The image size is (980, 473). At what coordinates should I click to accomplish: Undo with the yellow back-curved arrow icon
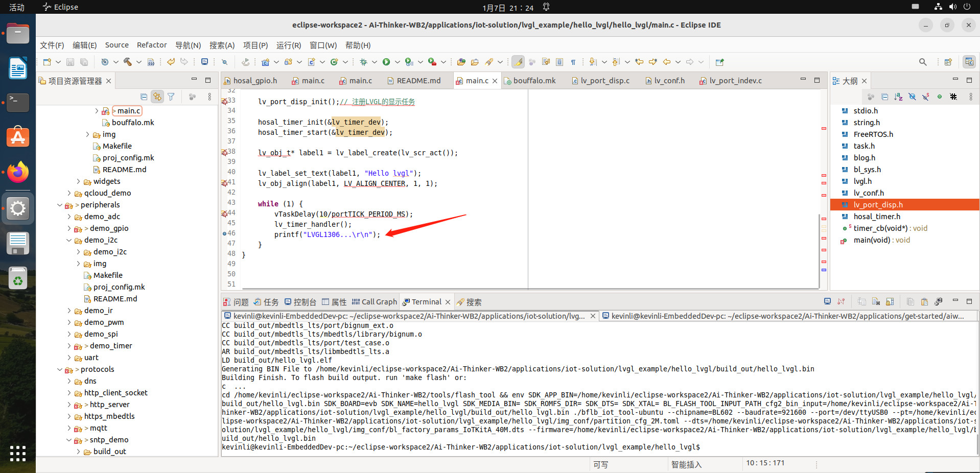(171, 62)
